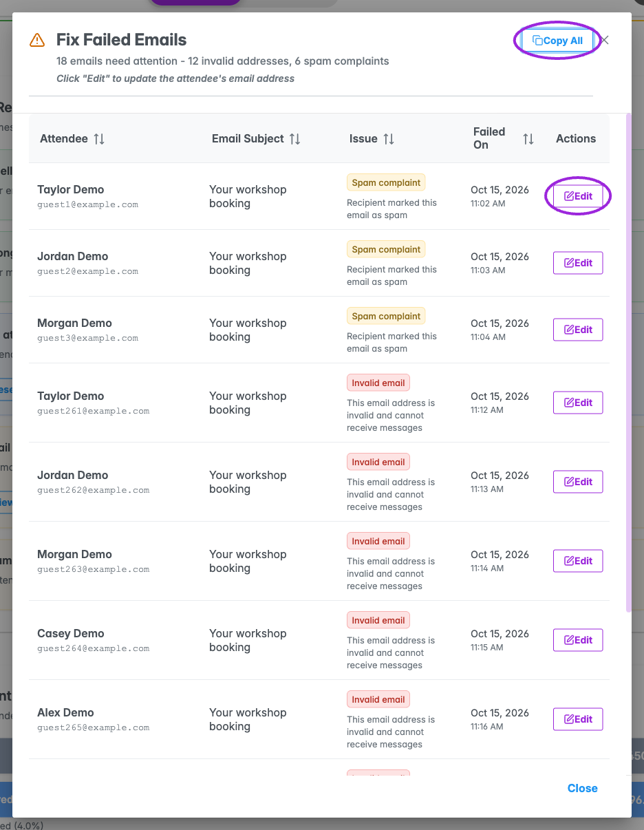Select the guest3@example.com email text
644x830 pixels.
click(x=87, y=338)
